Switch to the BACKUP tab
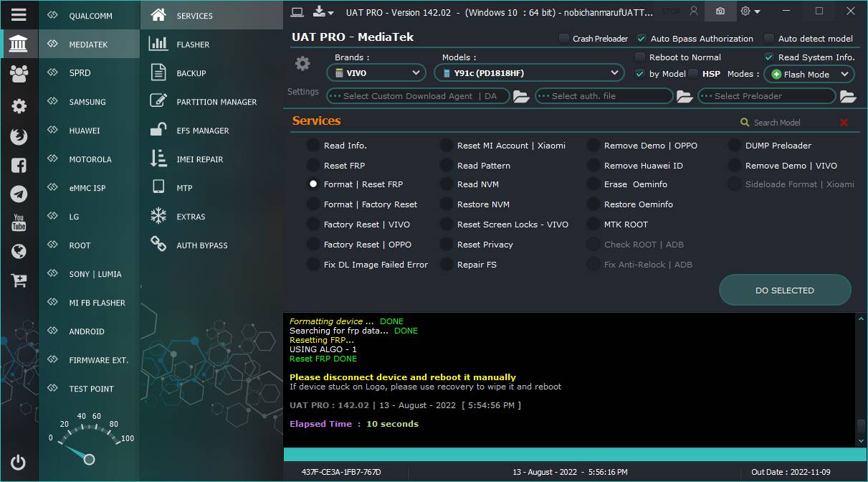The width and height of the screenshot is (868, 482). point(211,73)
